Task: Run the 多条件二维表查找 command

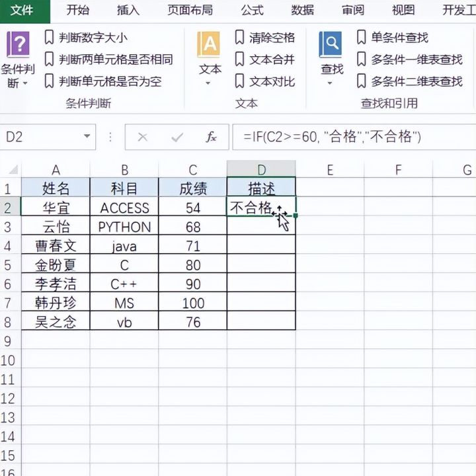Action: (x=416, y=81)
